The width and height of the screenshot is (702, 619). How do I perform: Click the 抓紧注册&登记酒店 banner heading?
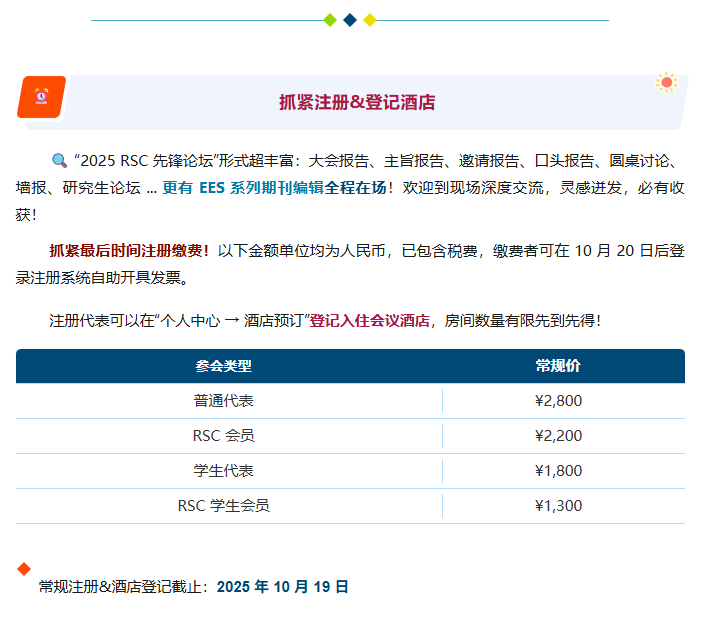click(x=357, y=102)
